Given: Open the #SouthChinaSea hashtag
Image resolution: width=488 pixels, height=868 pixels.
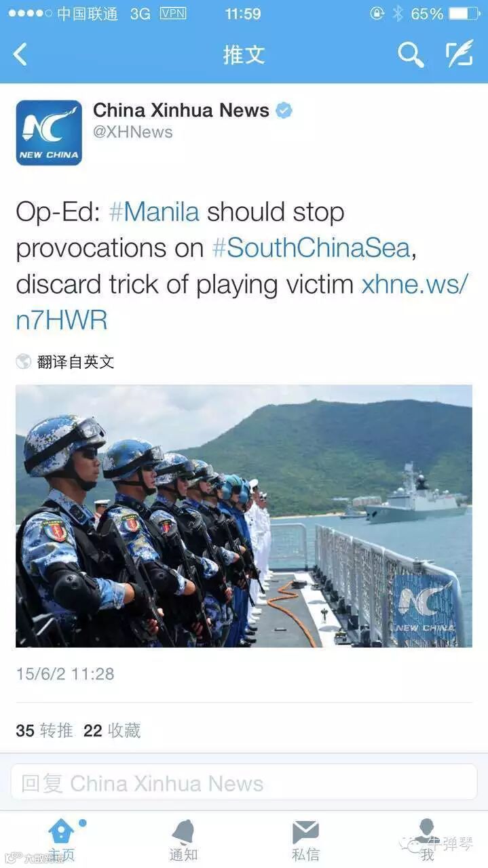Looking at the screenshot, I should pos(312,248).
